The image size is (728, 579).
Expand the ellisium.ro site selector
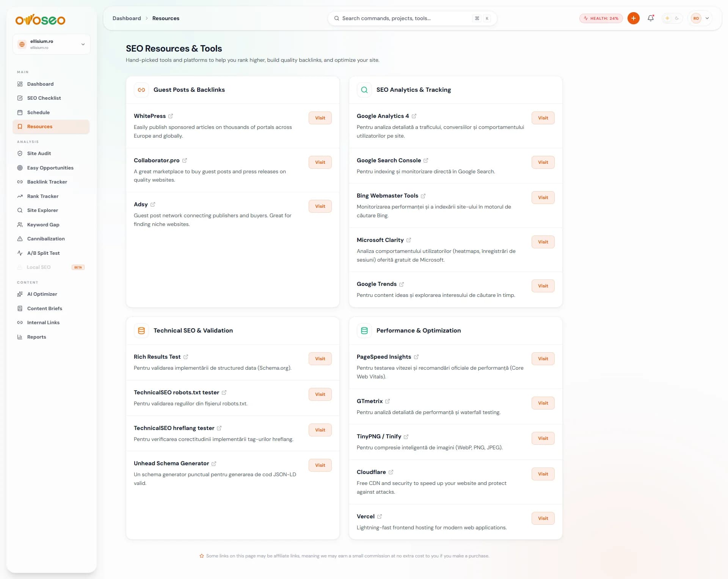[52, 44]
